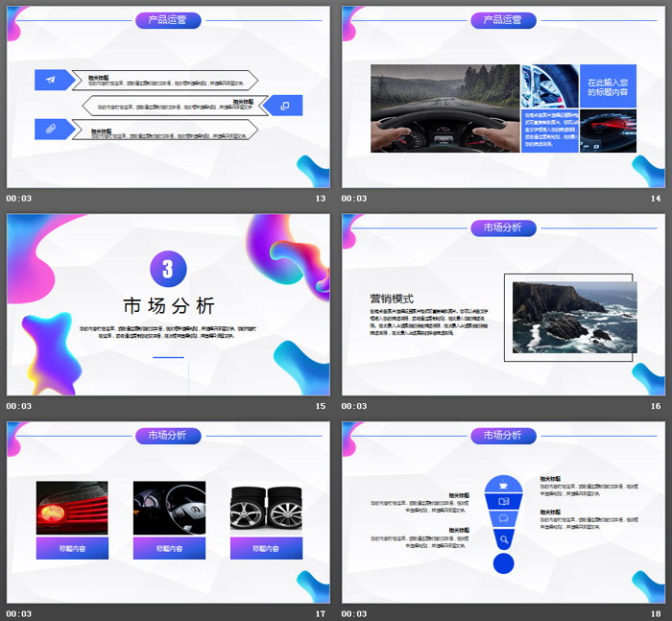Click the blue description text box on slide 14

tap(550, 131)
